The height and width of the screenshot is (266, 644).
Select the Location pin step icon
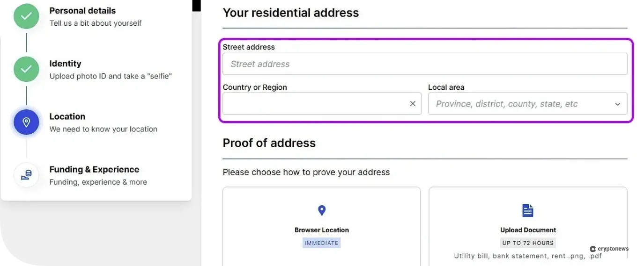tap(26, 122)
